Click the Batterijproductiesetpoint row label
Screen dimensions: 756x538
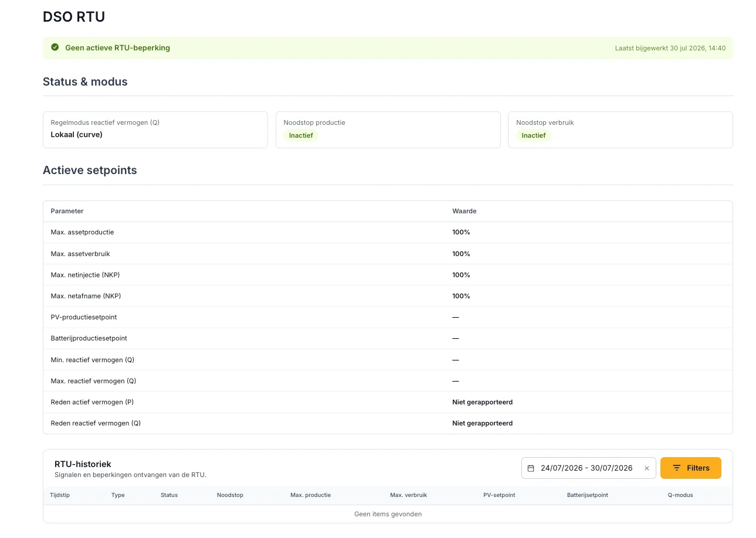pyautogui.click(x=89, y=338)
